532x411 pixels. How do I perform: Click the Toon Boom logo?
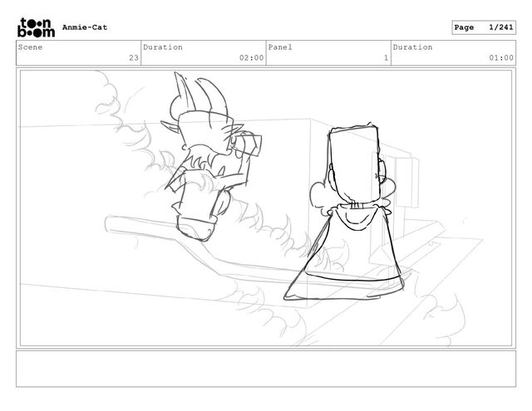click(x=36, y=27)
